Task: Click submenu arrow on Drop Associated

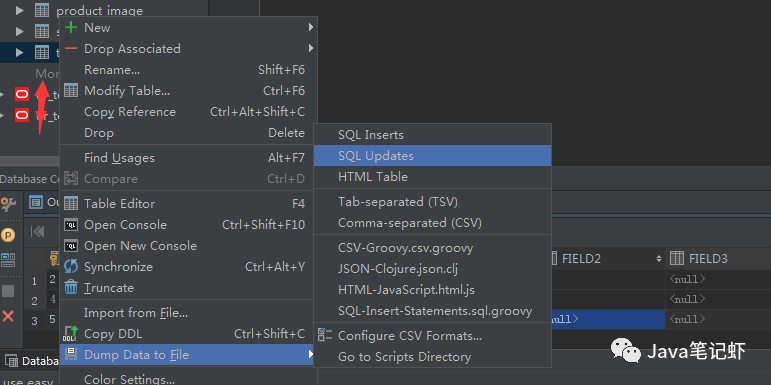Action: [x=311, y=48]
